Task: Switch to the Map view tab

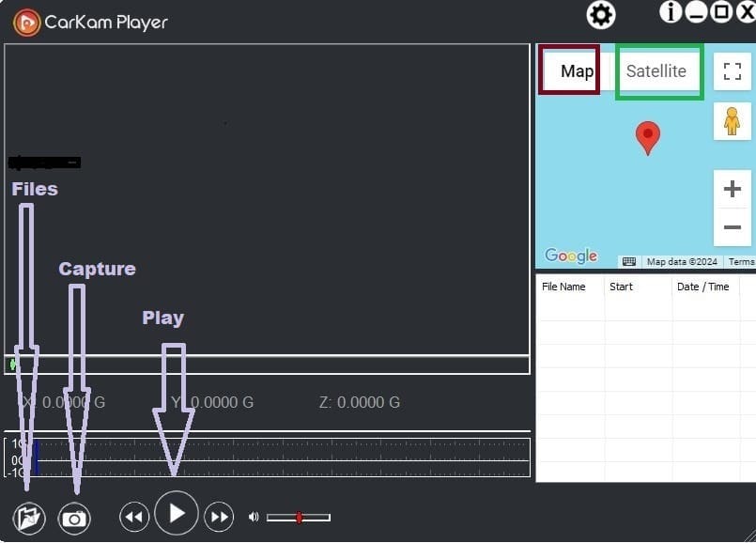Action: tap(577, 70)
